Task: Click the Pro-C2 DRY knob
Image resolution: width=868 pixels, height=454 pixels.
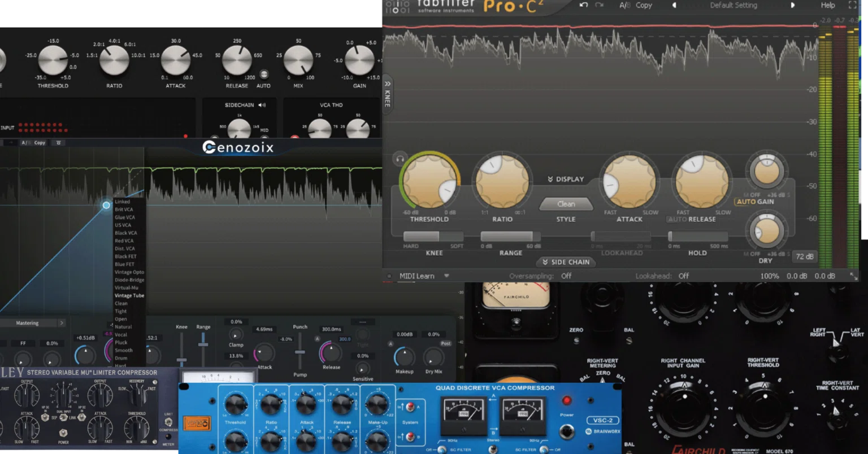Action: coord(766,232)
